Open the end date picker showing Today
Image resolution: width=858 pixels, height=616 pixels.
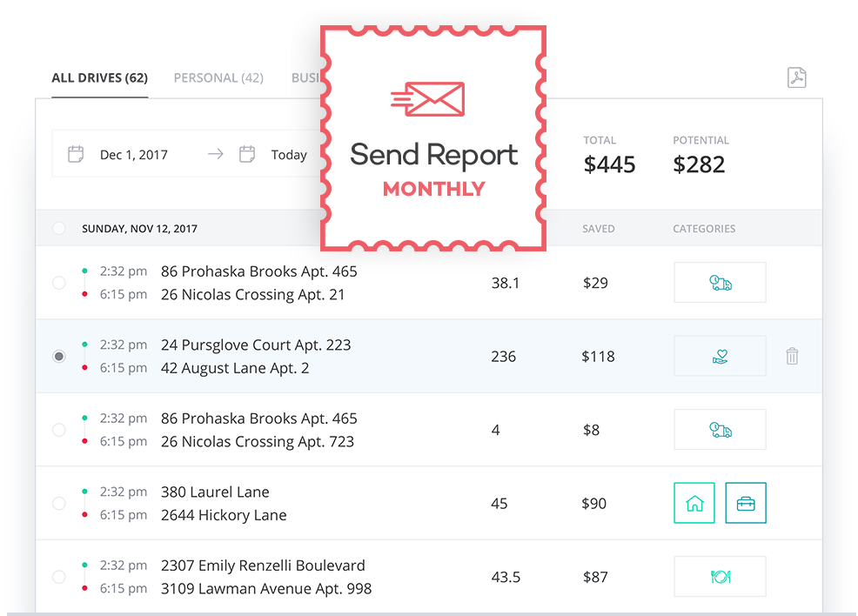click(273, 155)
